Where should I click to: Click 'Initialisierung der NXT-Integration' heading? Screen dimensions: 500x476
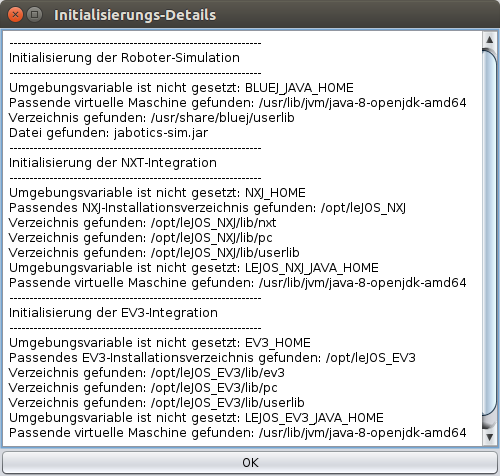(x=113, y=163)
